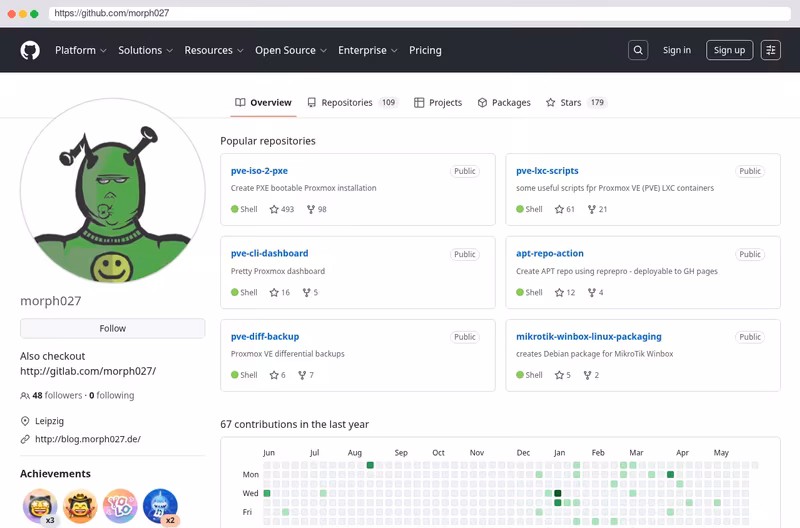Click the fork count 5 on pve-cli-dashboard
The height and width of the screenshot is (528, 800).
tap(310, 292)
